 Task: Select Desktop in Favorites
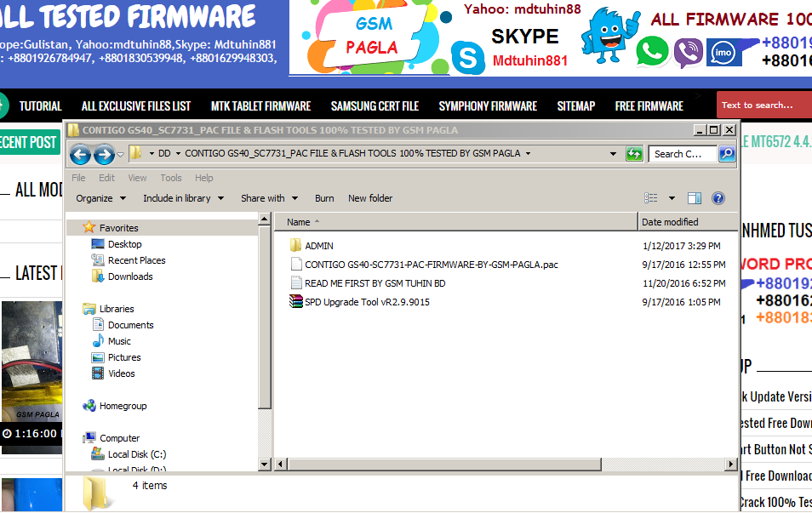click(124, 244)
